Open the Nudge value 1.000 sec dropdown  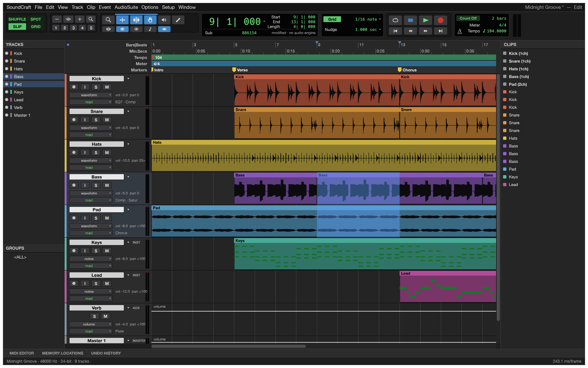pyautogui.click(x=368, y=29)
